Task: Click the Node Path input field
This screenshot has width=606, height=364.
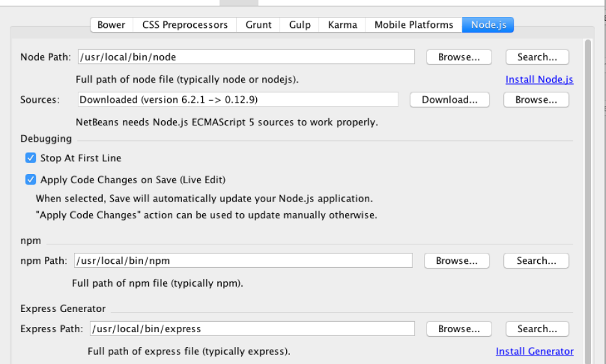Action: [246, 57]
